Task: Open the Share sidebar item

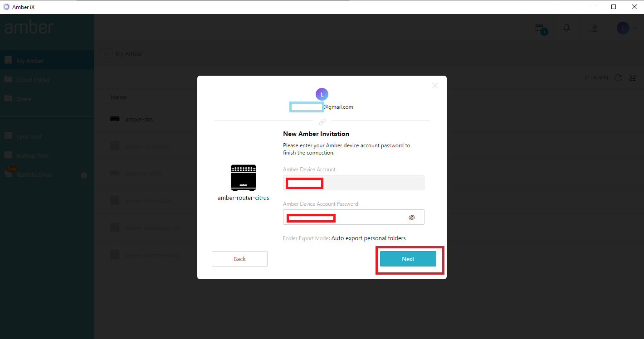Action: [x=47, y=99]
